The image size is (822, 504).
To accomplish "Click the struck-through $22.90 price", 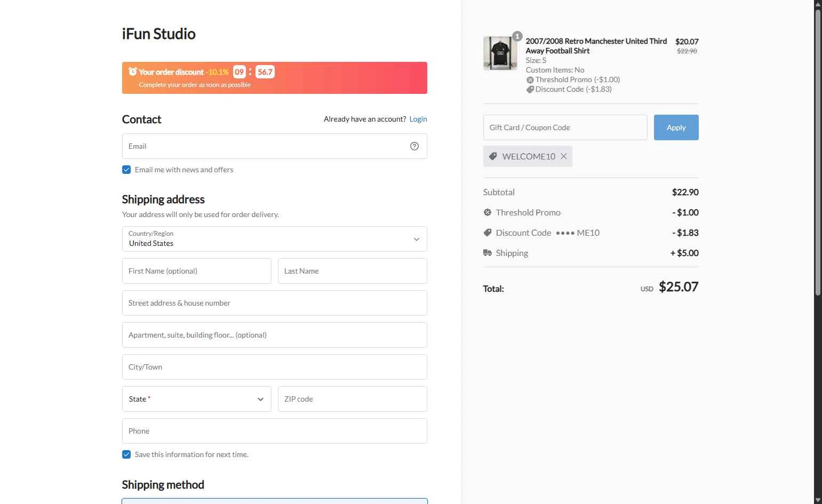I will pyautogui.click(x=687, y=51).
